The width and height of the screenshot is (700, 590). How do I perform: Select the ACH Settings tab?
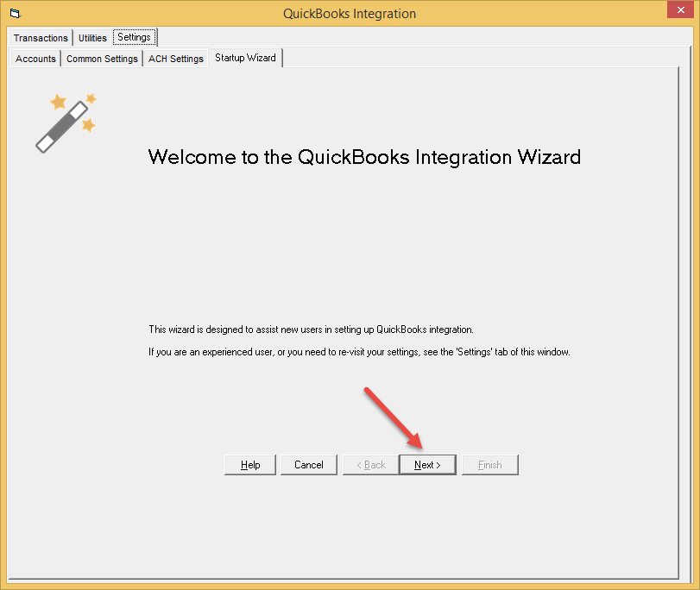(175, 58)
